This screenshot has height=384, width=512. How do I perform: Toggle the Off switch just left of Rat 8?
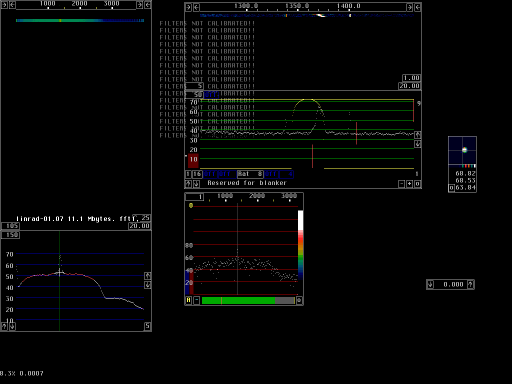[x=226, y=174]
